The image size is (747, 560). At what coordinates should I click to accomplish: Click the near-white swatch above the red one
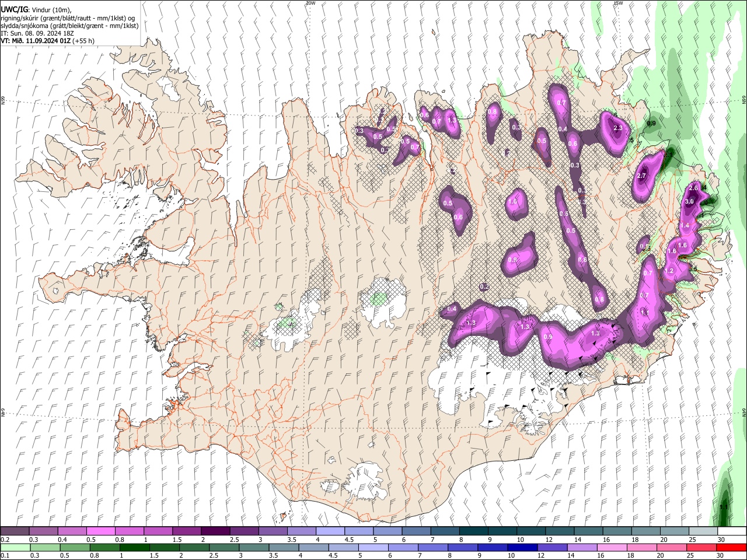731,531
